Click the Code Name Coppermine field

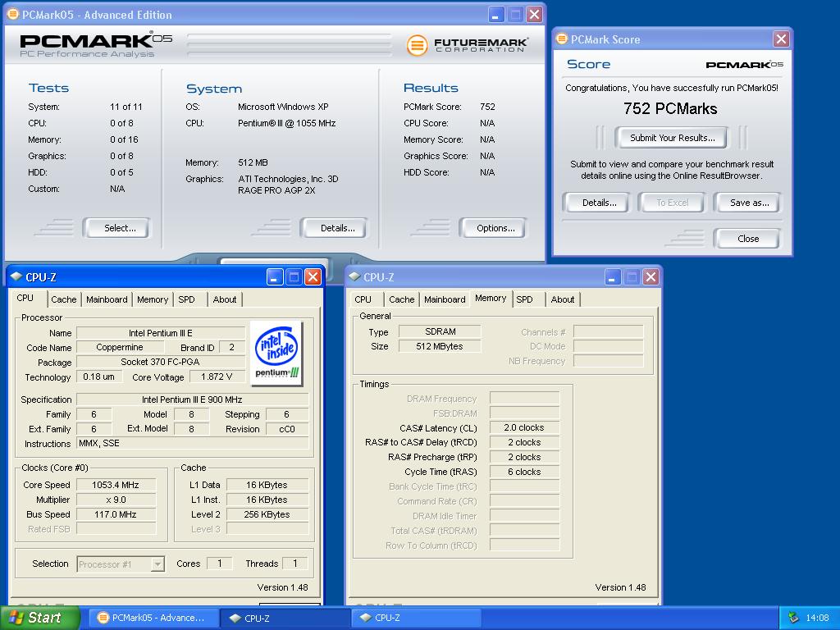120,347
